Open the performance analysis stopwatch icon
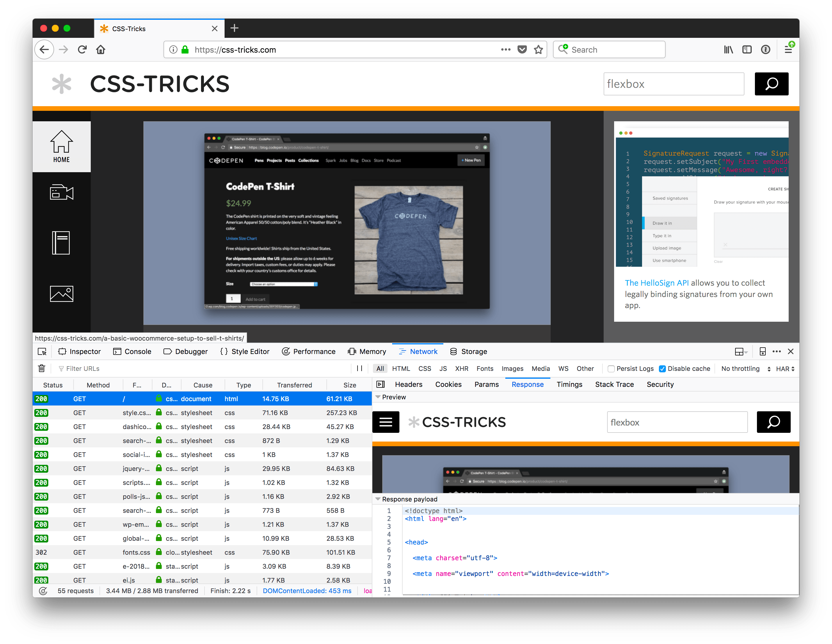The width and height of the screenshot is (832, 644). [43, 591]
